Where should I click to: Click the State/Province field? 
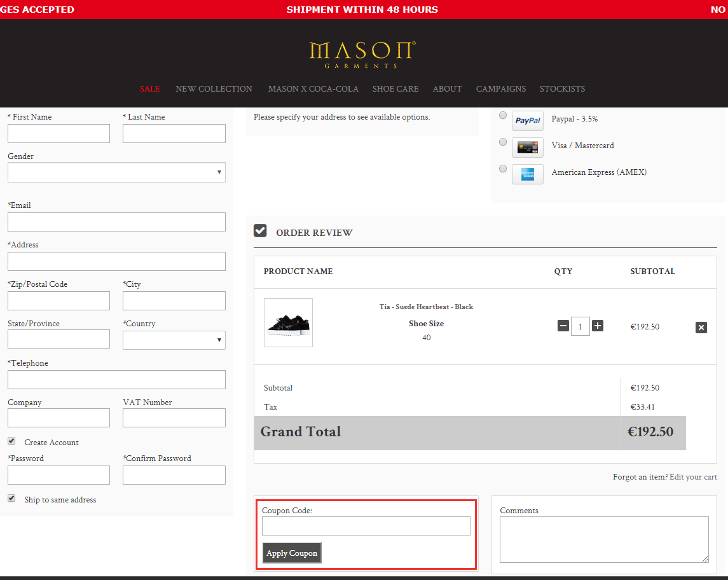(x=59, y=339)
